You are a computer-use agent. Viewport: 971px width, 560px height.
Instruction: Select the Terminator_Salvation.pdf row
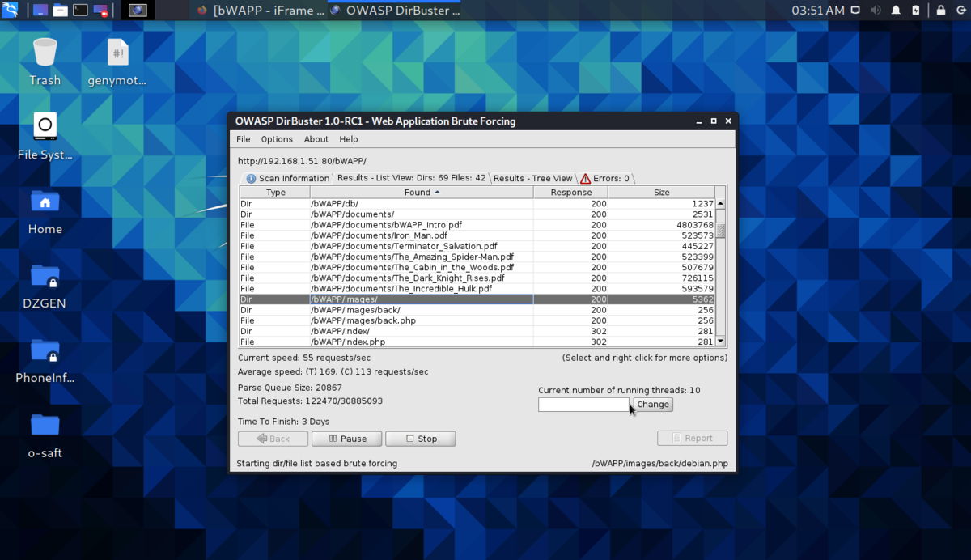tap(477, 246)
